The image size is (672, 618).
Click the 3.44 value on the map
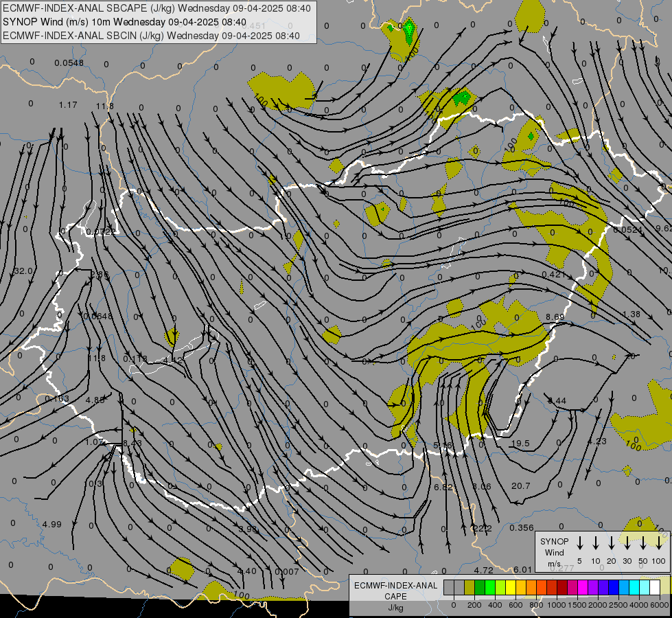(557, 400)
